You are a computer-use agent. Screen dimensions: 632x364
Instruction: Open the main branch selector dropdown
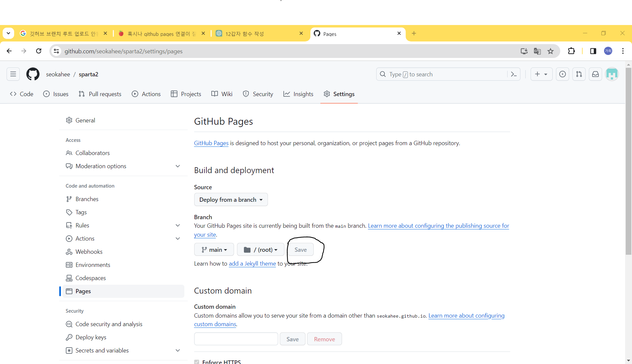point(214,250)
